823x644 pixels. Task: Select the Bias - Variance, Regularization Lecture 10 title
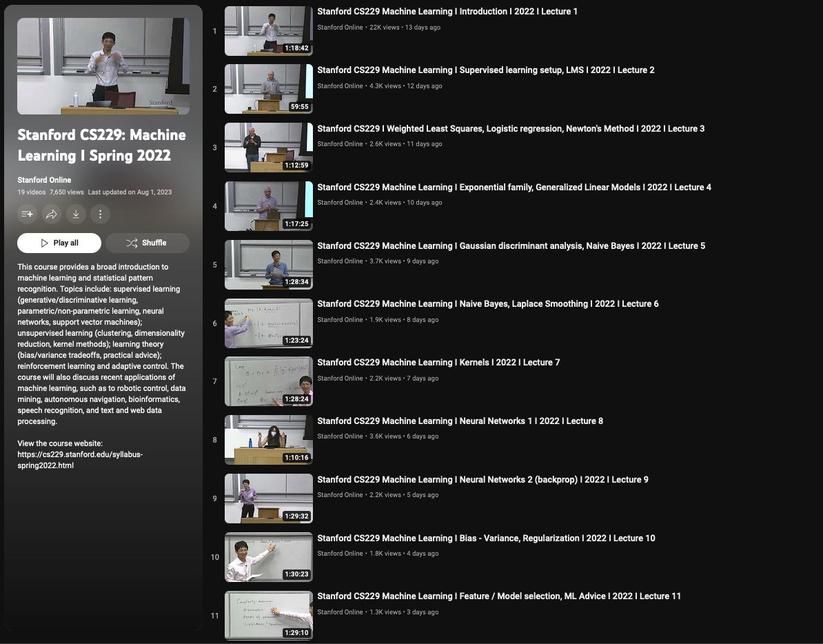point(486,538)
